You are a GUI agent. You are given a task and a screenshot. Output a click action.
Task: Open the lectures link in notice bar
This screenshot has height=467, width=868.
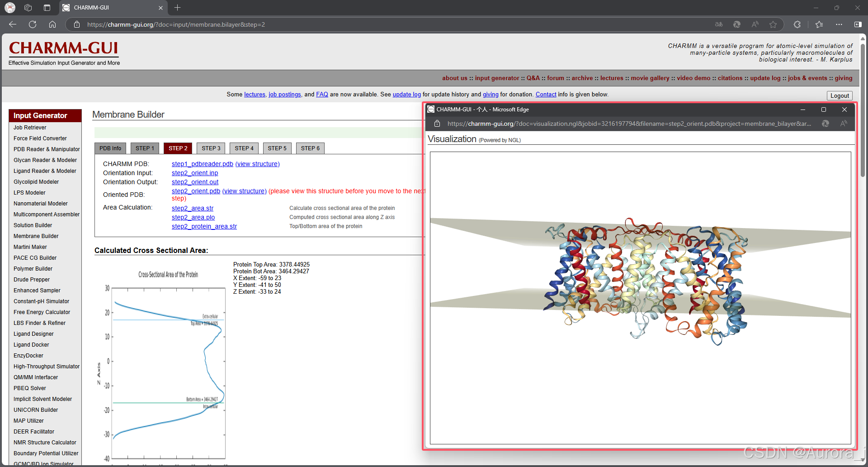(255, 95)
